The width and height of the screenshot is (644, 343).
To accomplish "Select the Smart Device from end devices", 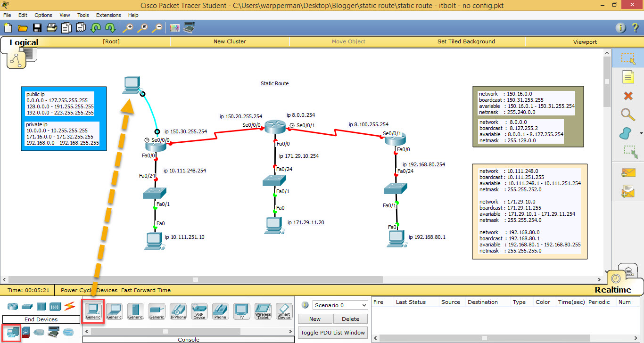I will [284, 311].
